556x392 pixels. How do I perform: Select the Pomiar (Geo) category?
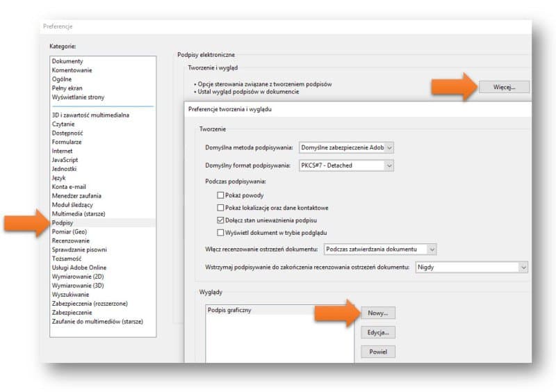click(x=102, y=231)
